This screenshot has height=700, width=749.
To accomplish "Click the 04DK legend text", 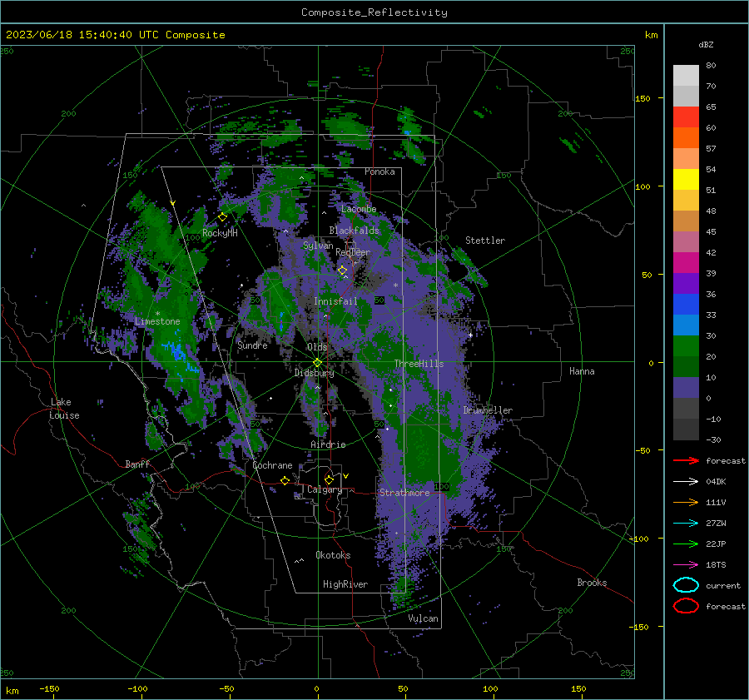I will [716, 482].
